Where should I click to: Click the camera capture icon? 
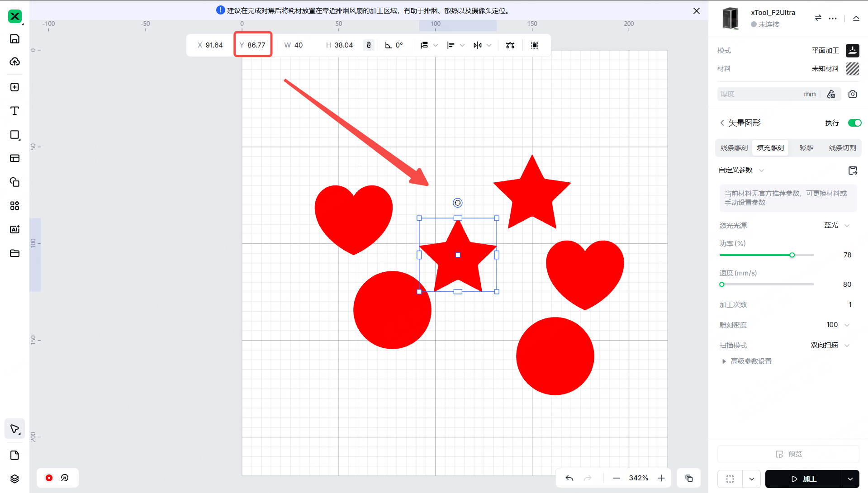[x=852, y=94]
